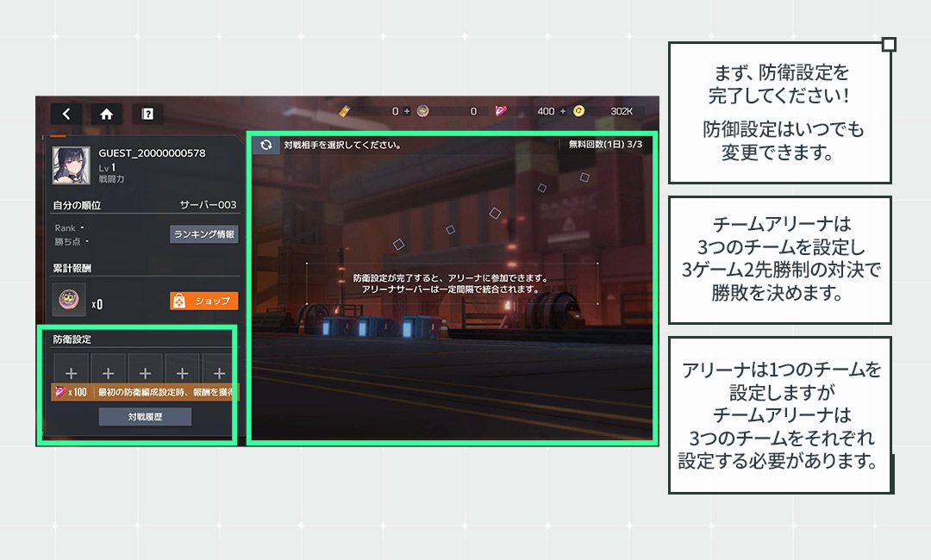Add gold with the plus sign
Screen dimensions: 931x560
click(x=564, y=111)
